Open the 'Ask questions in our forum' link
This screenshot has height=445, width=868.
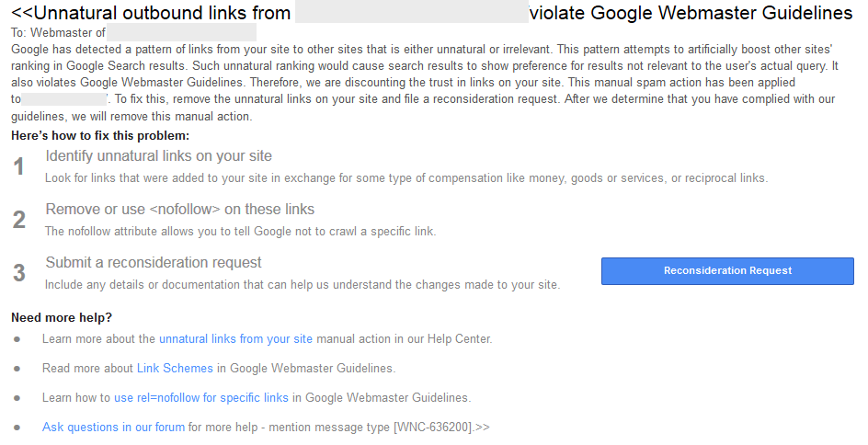[x=113, y=428]
